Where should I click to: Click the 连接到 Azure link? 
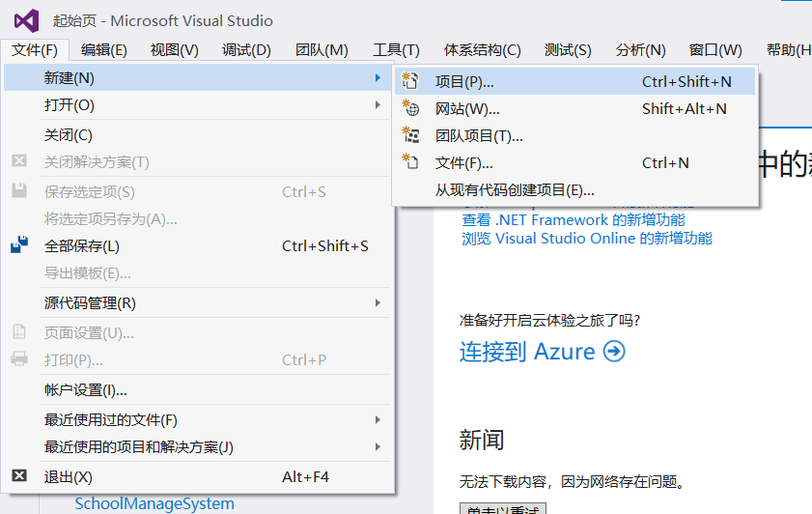(527, 352)
